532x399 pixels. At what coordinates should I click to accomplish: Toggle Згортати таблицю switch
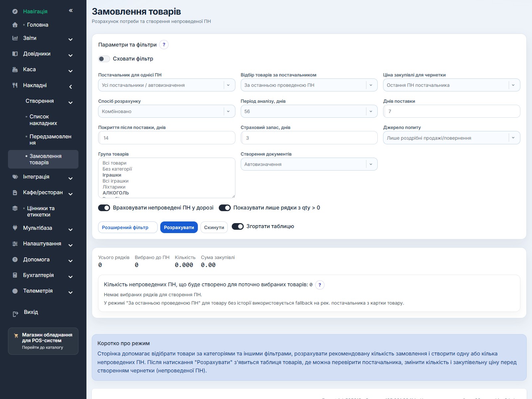tap(238, 226)
